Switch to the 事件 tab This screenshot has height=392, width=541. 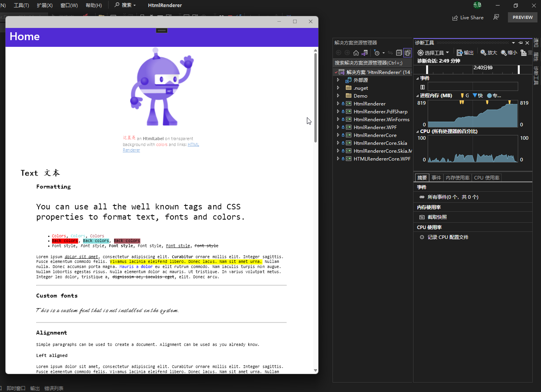(x=436, y=178)
